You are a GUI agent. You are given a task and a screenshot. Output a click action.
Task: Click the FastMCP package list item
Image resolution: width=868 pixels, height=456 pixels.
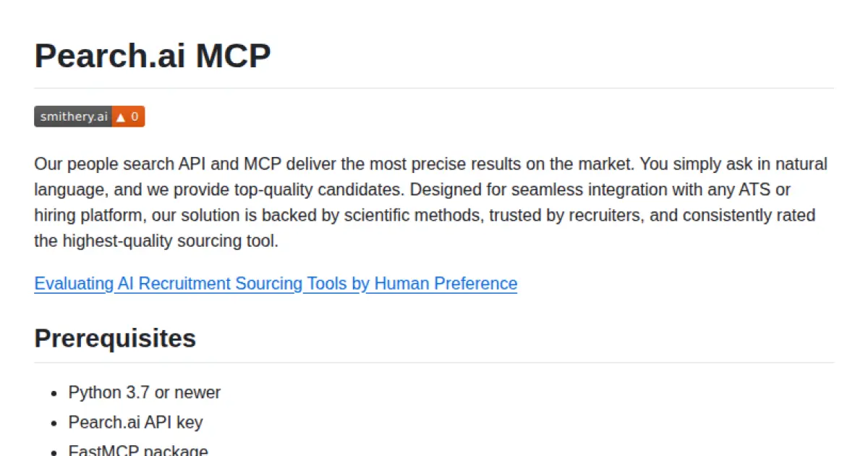(x=138, y=451)
